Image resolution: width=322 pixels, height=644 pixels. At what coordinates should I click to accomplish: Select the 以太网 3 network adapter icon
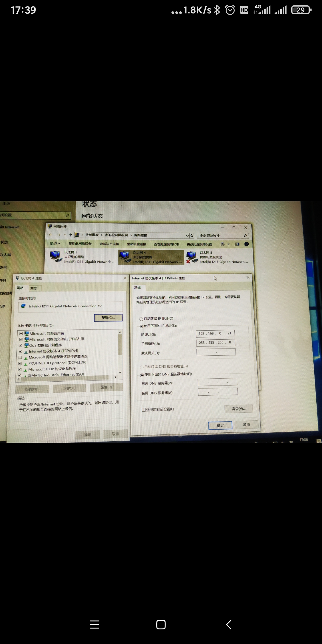pyautogui.click(x=56, y=257)
